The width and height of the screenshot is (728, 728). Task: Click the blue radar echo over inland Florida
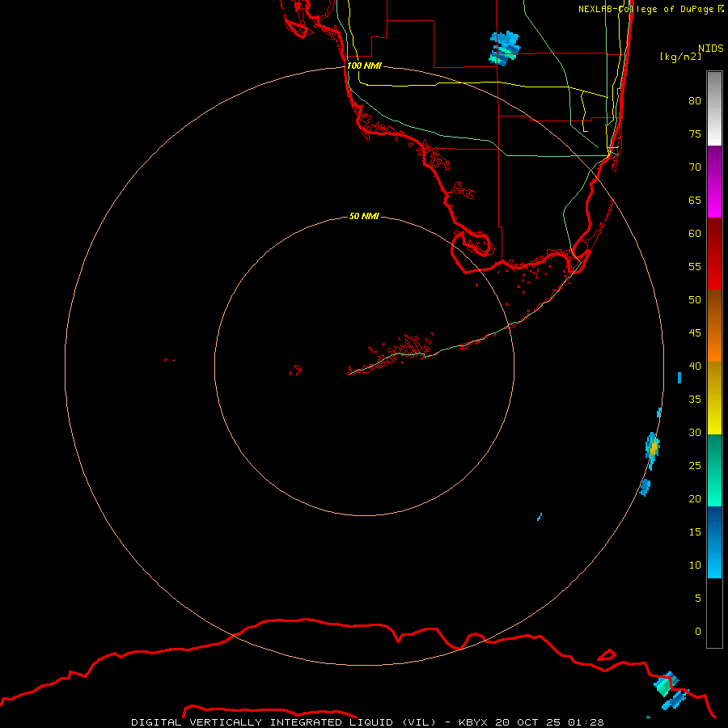click(504, 48)
